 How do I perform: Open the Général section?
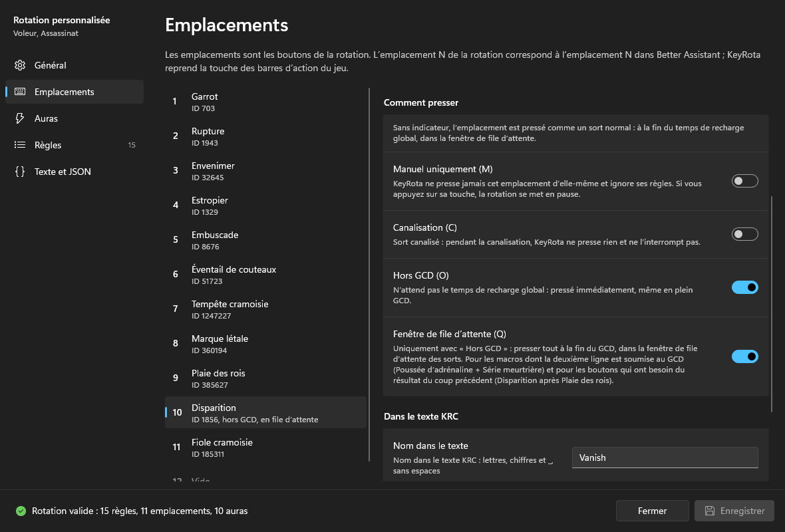[x=74, y=65]
